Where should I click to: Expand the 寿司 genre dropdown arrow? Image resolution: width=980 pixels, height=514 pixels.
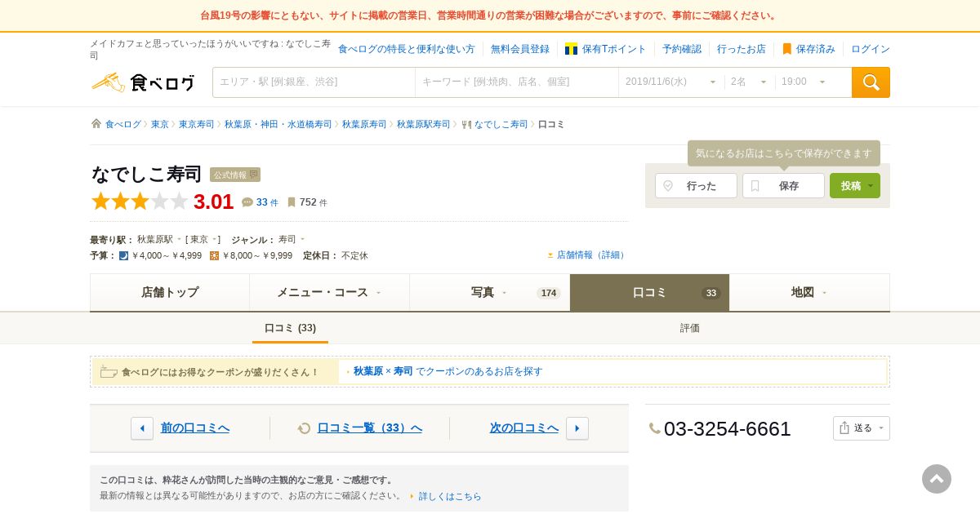coord(302,239)
